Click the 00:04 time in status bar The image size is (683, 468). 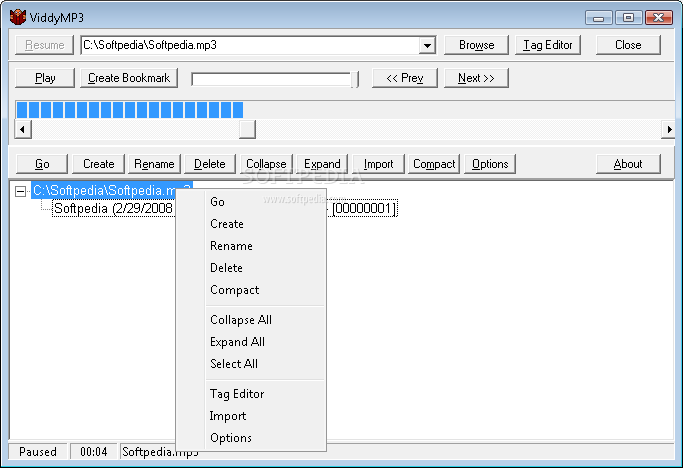point(94,452)
